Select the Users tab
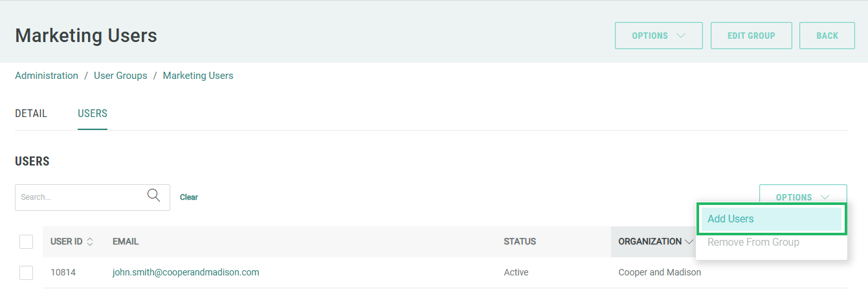 click(93, 114)
